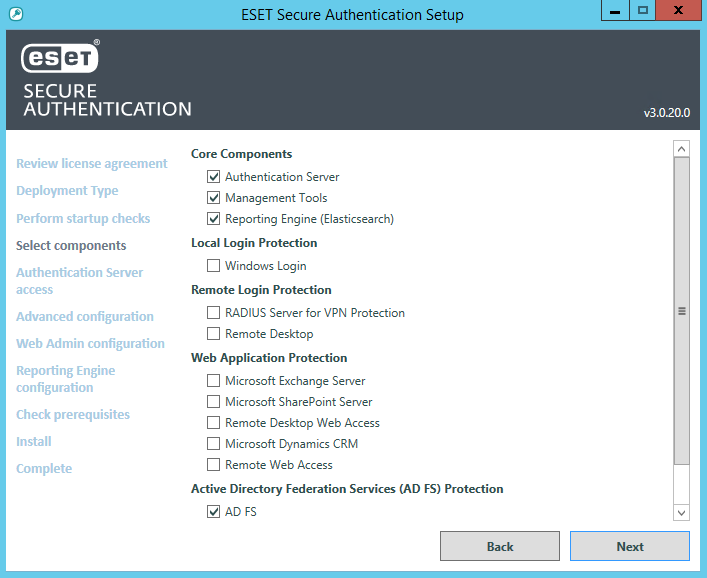The image size is (707, 578).
Task: Go to next setup step
Action: pos(629,546)
